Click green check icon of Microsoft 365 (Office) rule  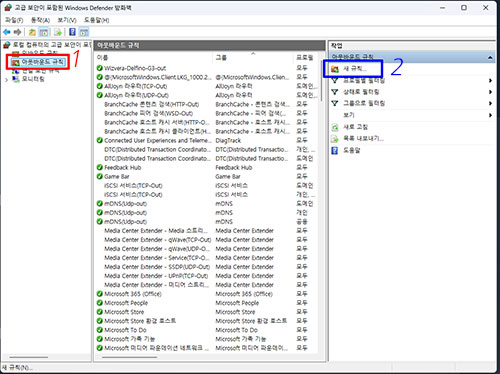[99, 294]
